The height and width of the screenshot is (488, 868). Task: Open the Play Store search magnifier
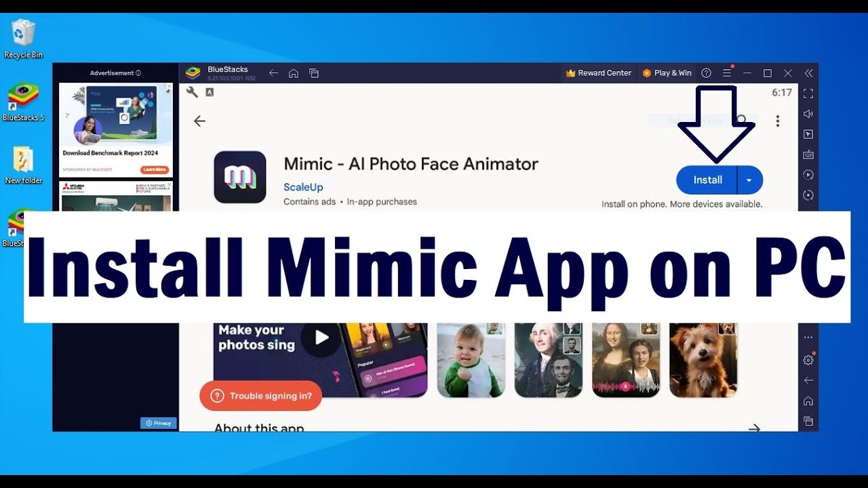point(742,121)
